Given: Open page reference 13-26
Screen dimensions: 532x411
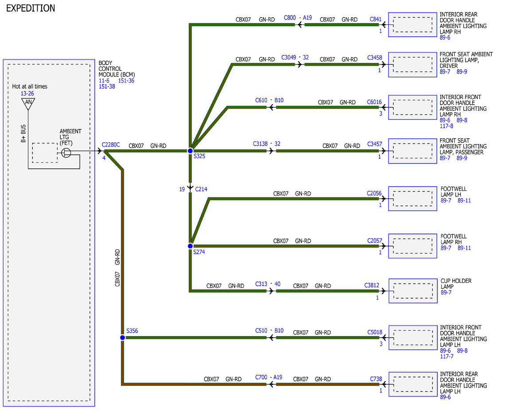Looking at the screenshot, I should [27, 94].
